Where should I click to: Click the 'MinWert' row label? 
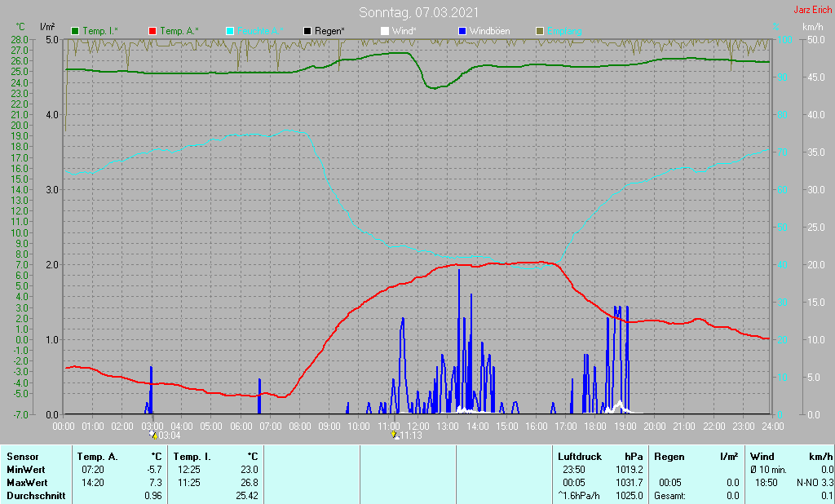pyautogui.click(x=26, y=470)
